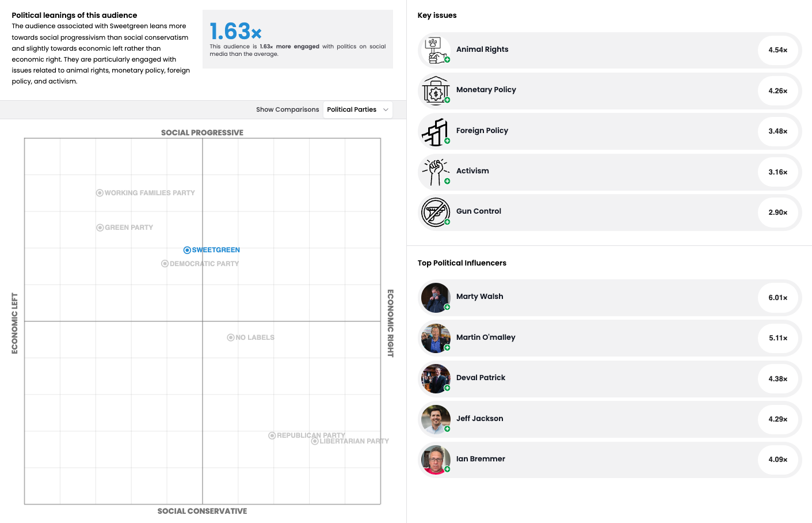Click the 4.54x Animal Rights score pill
The image size is (812, 523).
click(x=778, y=50)
